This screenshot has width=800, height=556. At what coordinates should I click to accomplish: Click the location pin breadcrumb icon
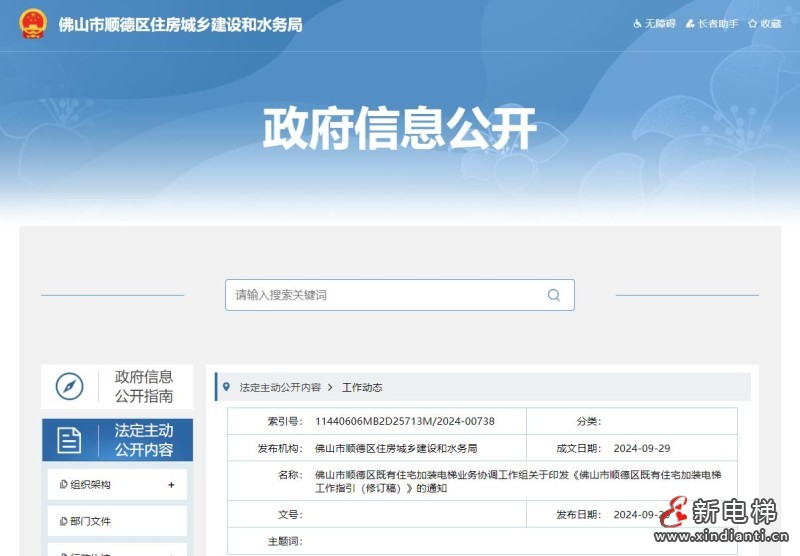click(228, 387)
